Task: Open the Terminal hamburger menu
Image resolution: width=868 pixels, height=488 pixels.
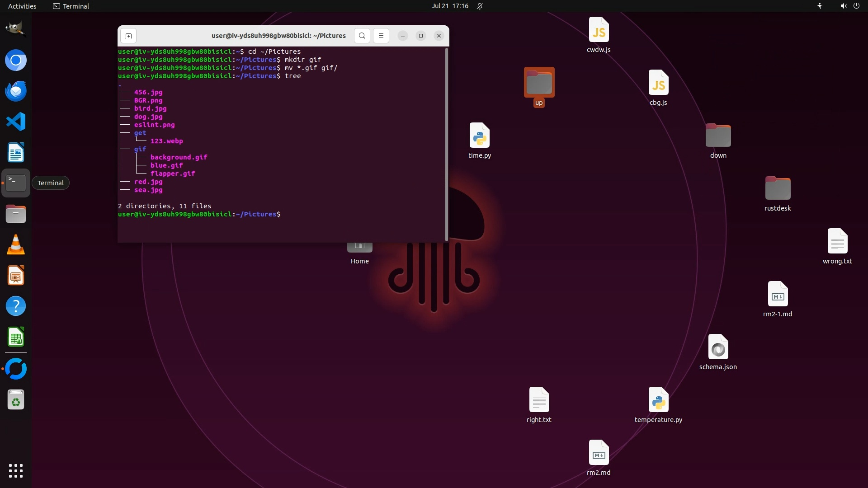Action: [381, 36]
